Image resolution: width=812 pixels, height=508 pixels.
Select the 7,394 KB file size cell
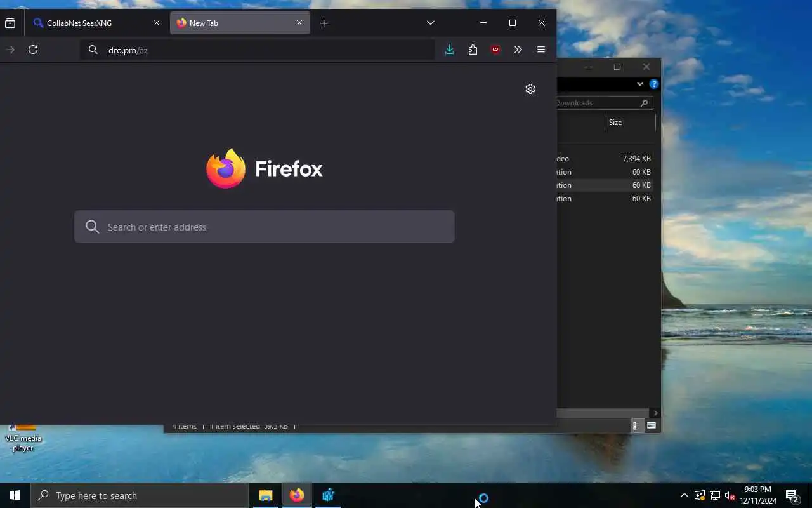click(x=636, y=159)
